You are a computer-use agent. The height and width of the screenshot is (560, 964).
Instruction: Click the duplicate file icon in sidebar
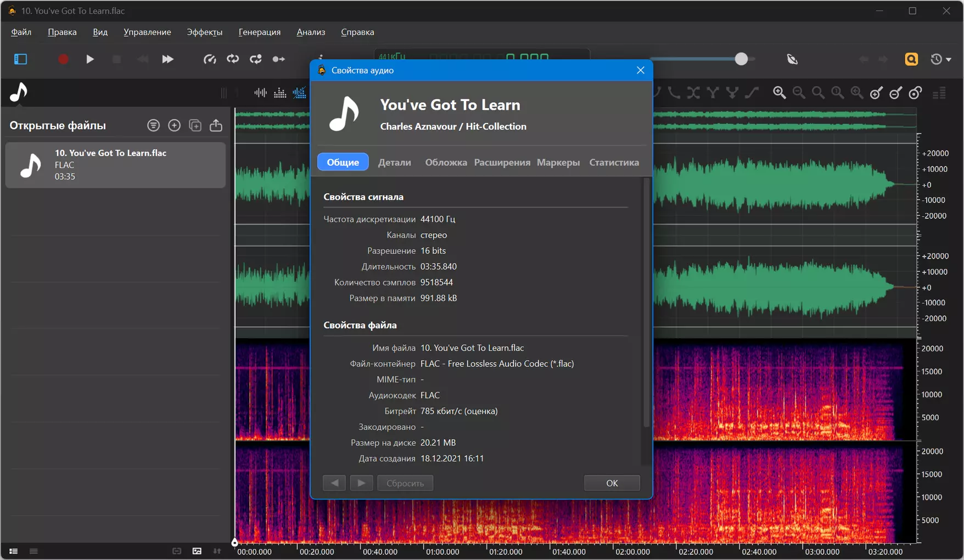coord(195,125)
